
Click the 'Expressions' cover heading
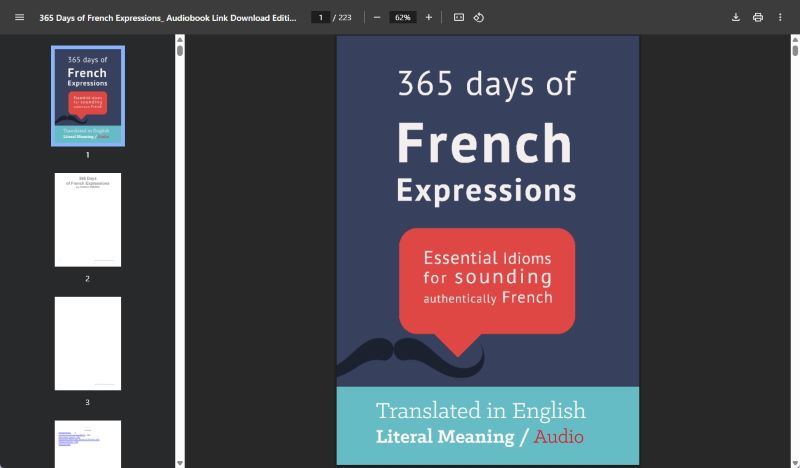(486, 190)
